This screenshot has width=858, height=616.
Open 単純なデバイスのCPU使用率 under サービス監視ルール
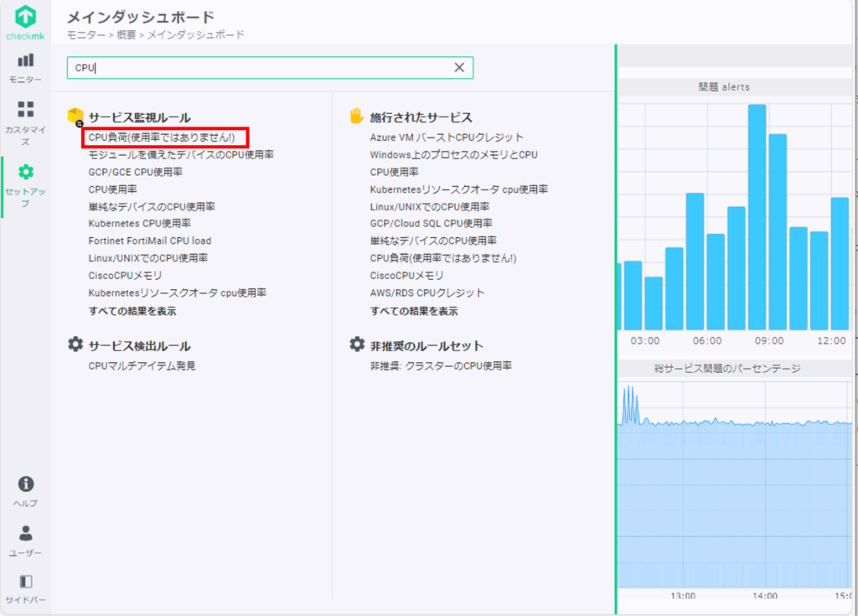point(152,207)
